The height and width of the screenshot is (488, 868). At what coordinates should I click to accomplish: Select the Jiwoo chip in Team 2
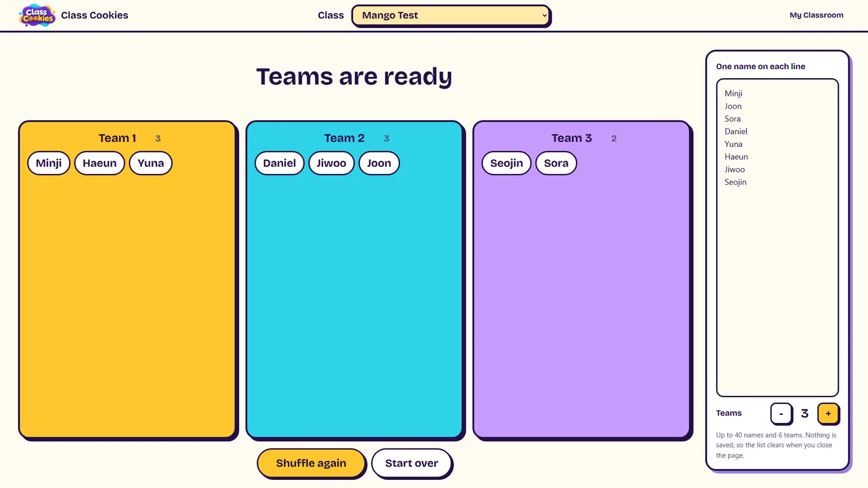click(331, 163)
